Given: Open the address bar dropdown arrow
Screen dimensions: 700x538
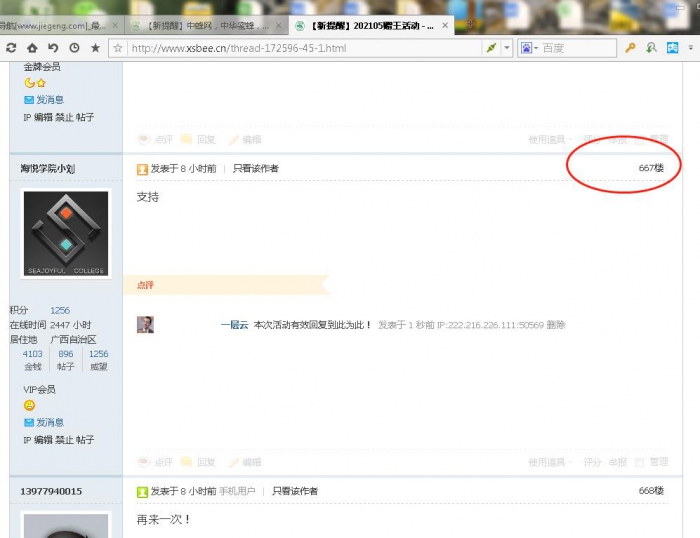Looking at the screenshot, I should (x=507, y=47).
